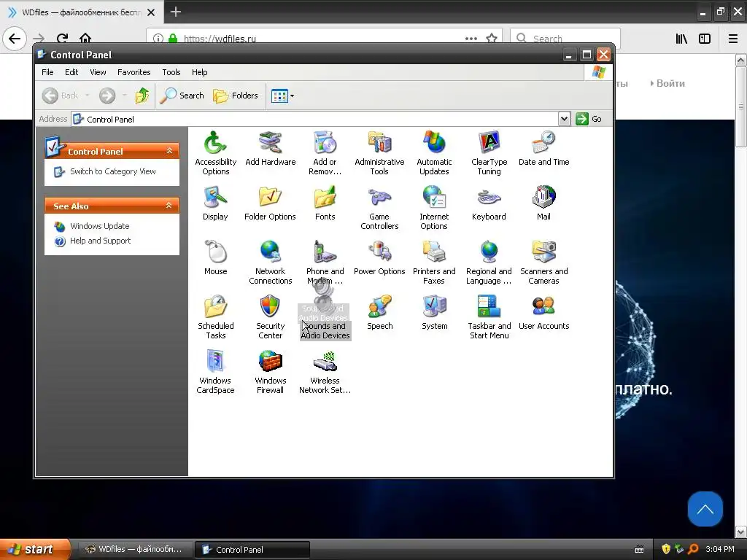Toggle the Folders toolbar button
The height and width of the screenshot is (560, 747).
pos(236,96)
